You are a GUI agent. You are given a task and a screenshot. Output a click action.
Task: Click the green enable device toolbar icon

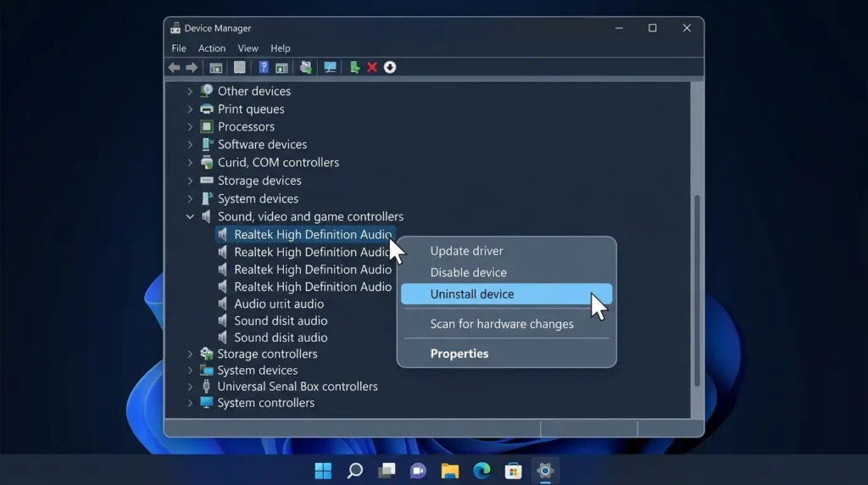tap(354, 68)
